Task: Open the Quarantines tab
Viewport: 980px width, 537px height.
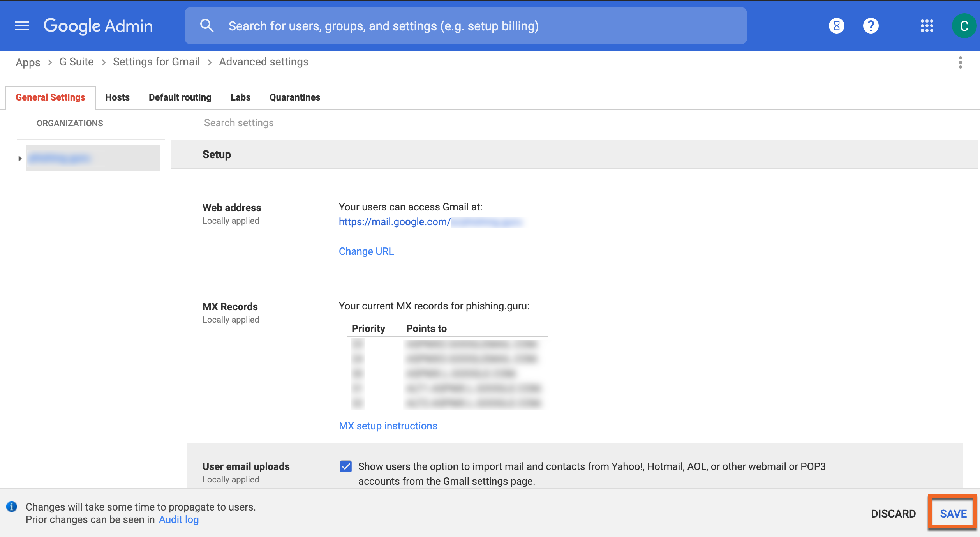Action: click(x=295, y=97)
